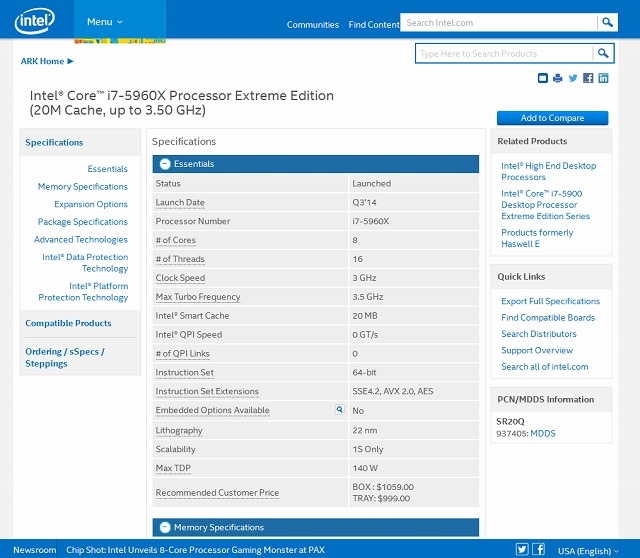Open Find Content in header
This screenshot has width=640, height=558.
point(374,24)
